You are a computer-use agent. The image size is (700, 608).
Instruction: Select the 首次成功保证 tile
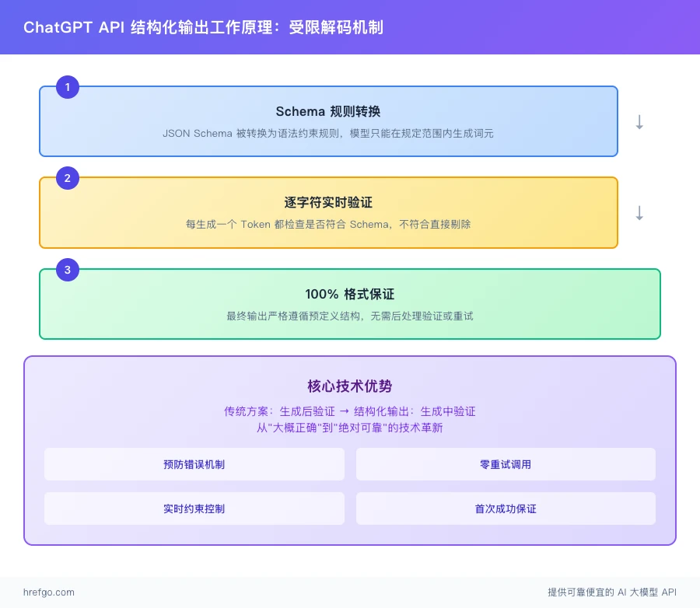coord(506,508)
